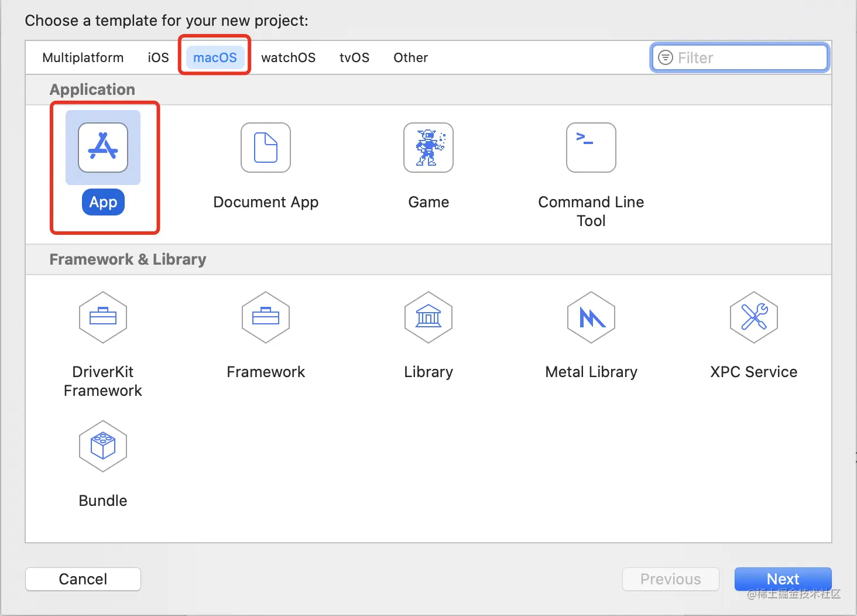Switch to the Multiplatform tab
This screenshot has height=616, width=857.
83,57
